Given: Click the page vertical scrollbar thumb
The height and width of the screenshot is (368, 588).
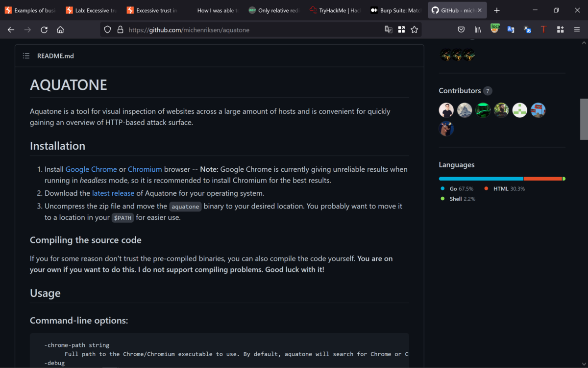Looking at the screenshot, I should (584, 119).
